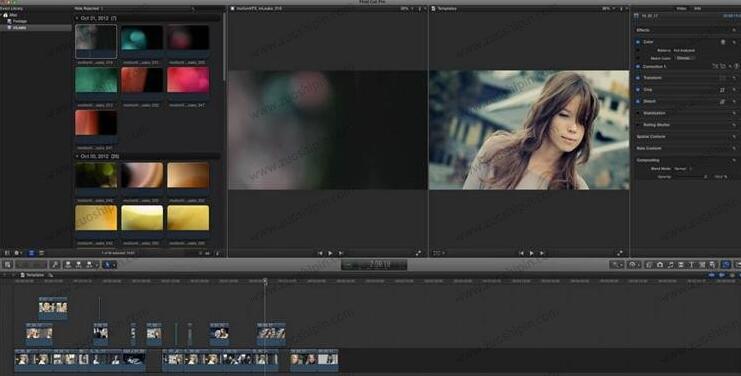Show the Transitions browser

click(x=681, y=265)
